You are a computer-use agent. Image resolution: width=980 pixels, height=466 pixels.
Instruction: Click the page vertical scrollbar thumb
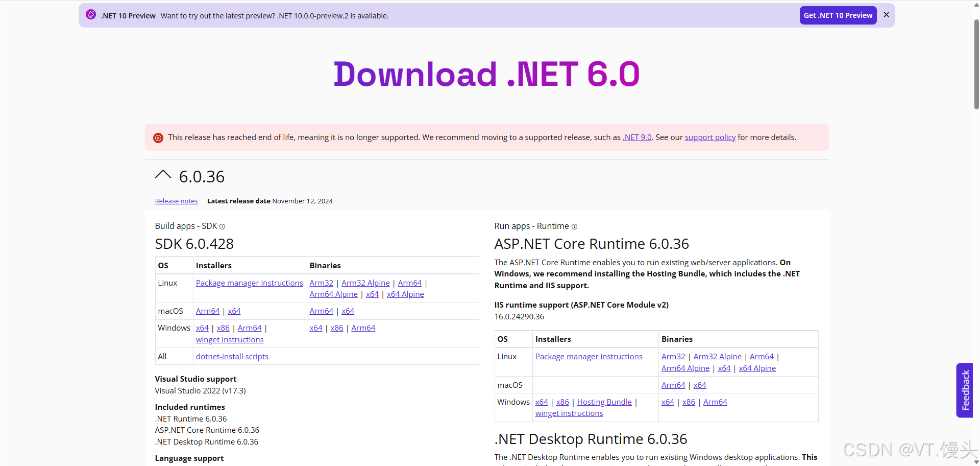pos(976,64)
